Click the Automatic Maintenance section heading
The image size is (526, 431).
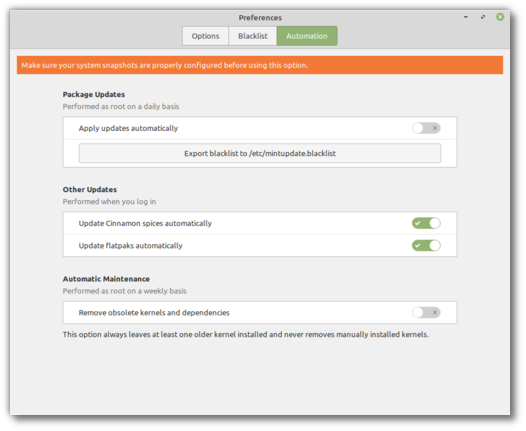[x=106, y=279]
